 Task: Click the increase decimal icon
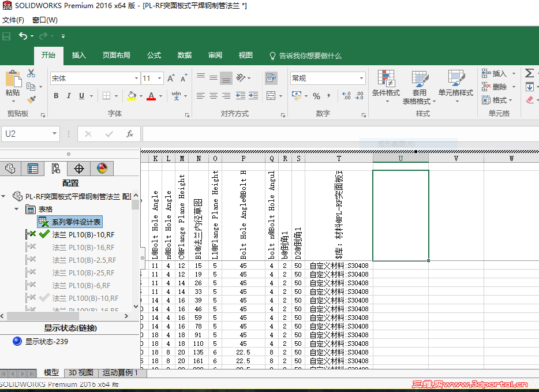tap(346, 96)
